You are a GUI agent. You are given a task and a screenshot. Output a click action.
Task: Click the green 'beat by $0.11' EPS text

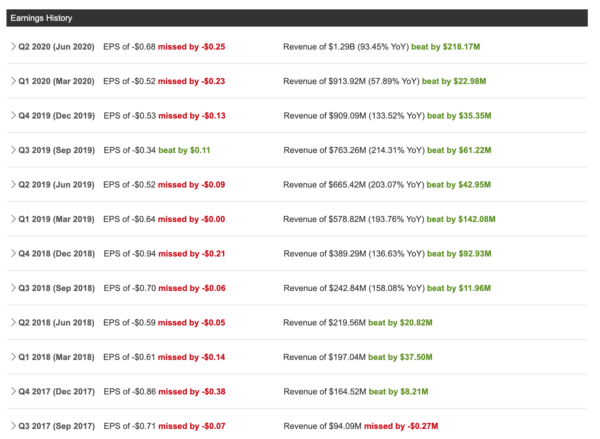pyautogui.click(x=184, y=150)
